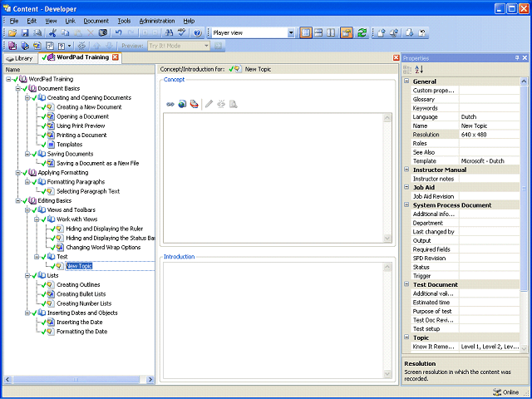The image size is (532, 399).
Task: Close the WordPad Training tab
Action: click(116, 57)
